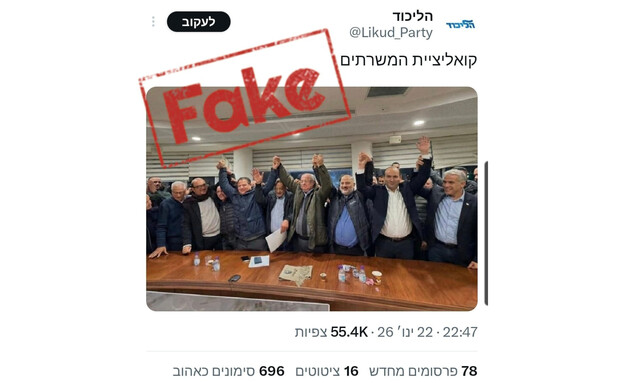Click the red Fake stamp overlay
This screenshot has height=383, width=624.
[245, 99]
